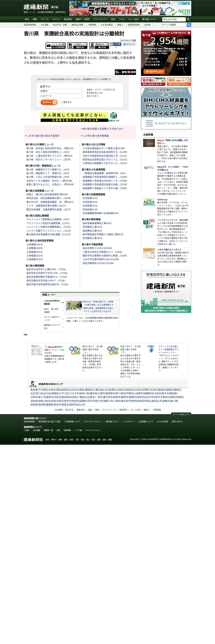Viewport: 215px width, 644px height.
Task: Select JAPIC 国土造りPJ構想 in 特集コーナー
Action: (x=52, y=310)
